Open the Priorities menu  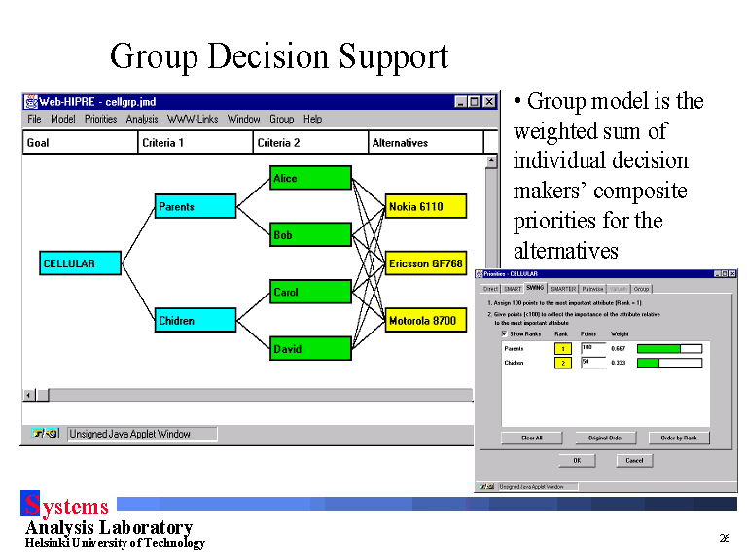100,119
